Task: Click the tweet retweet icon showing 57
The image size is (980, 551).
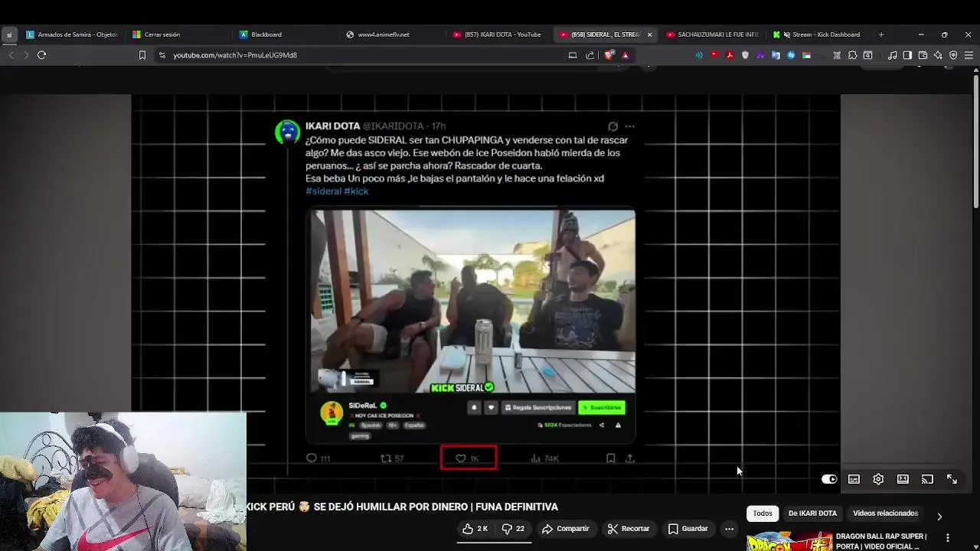Action: click(386, 458)
